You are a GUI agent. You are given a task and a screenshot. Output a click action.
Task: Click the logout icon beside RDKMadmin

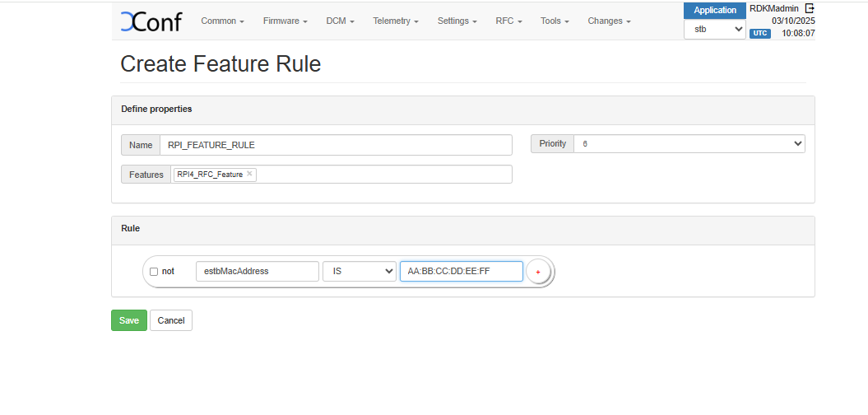[810, 8]
